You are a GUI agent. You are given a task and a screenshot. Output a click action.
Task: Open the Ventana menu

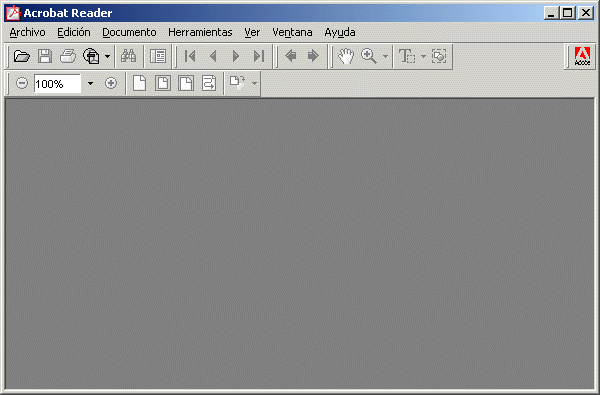pos(292,33)
